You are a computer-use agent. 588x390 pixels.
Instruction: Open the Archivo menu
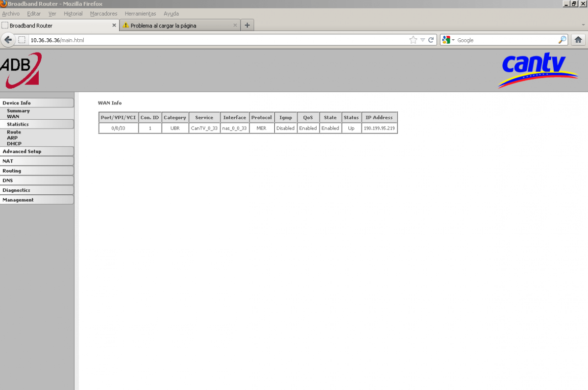[x=11, y=14]
